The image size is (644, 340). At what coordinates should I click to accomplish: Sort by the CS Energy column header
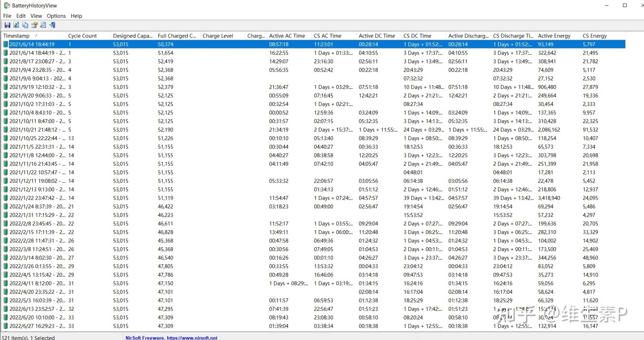(603, 36)
